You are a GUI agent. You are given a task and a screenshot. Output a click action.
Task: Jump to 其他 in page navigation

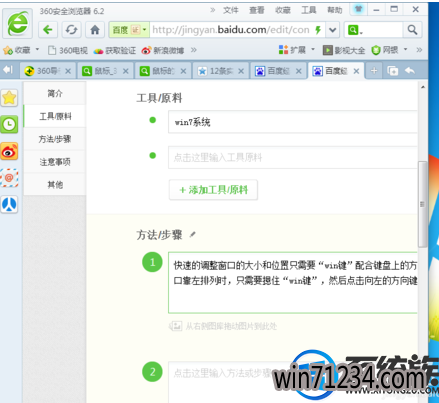tap(55, 185)
